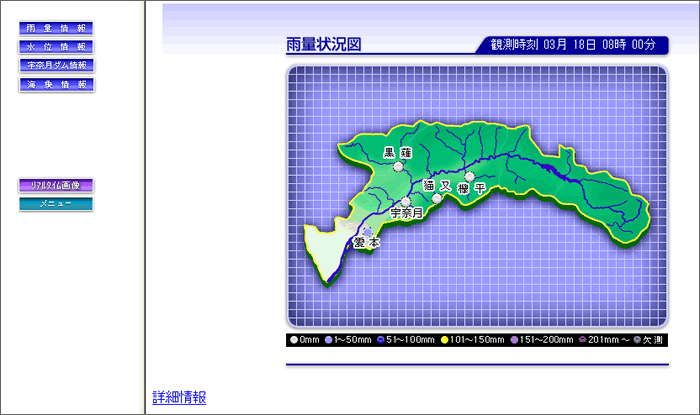This screenshot has height=415, width=700.
Task: Select the 黒薙 station marker on map
Action: tap(398, 167)
